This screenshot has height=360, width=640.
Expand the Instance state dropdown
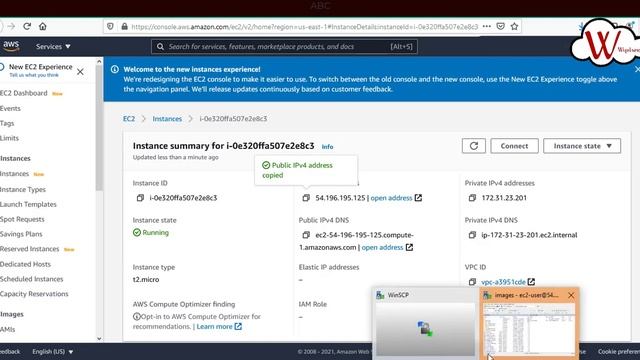582,146
